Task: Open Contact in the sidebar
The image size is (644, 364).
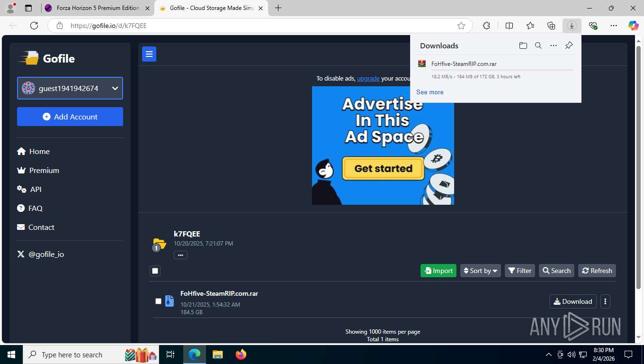Action: (36, 227)
